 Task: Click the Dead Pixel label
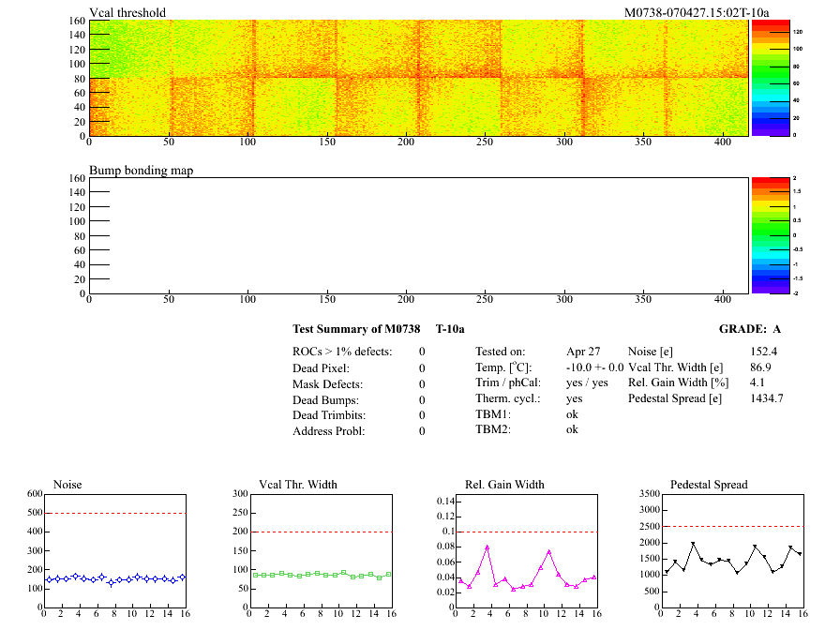point(321,368)
